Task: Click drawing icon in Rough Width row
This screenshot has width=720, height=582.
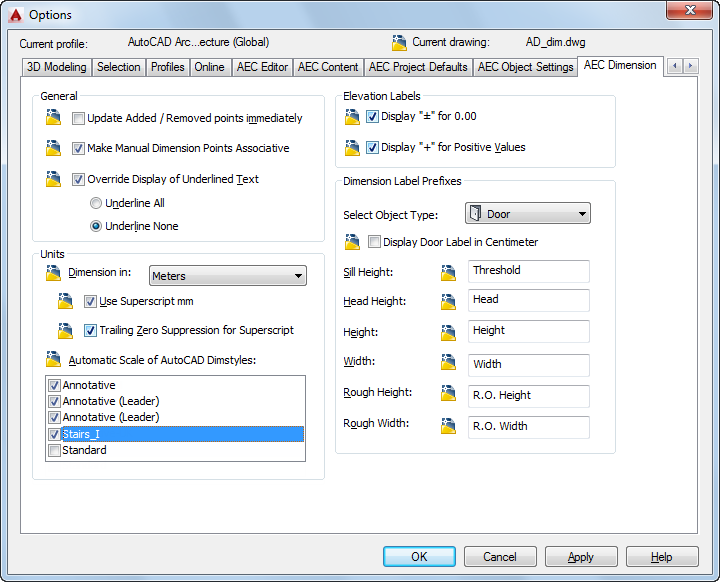Action: coord(448,426)
